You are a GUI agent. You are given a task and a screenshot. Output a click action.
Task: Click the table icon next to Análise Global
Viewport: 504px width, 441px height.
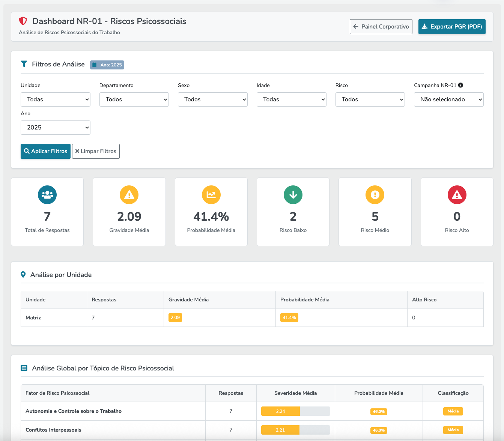coord(24,368)
